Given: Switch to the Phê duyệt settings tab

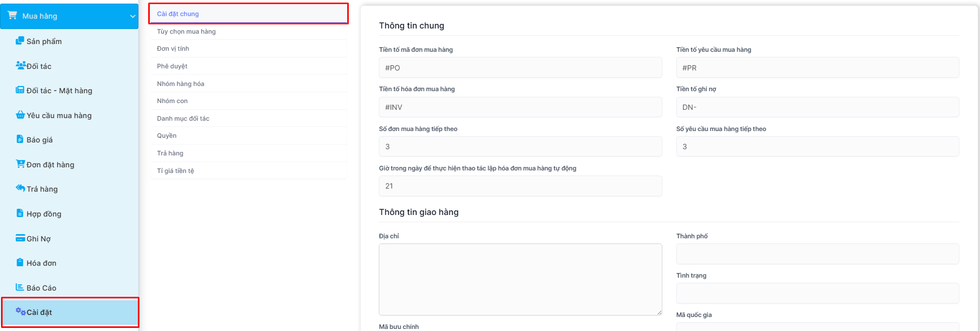Looking at the screenshot, I should [x=172, y=66].
